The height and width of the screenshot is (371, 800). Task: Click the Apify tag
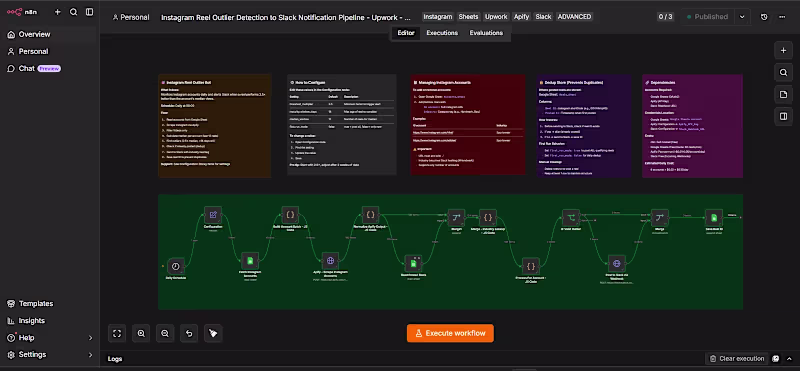(x=521, y=17)
